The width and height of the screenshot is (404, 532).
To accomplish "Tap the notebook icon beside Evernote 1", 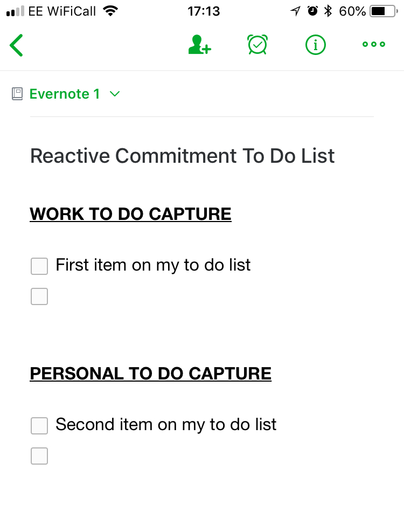I will coord(17,94).
